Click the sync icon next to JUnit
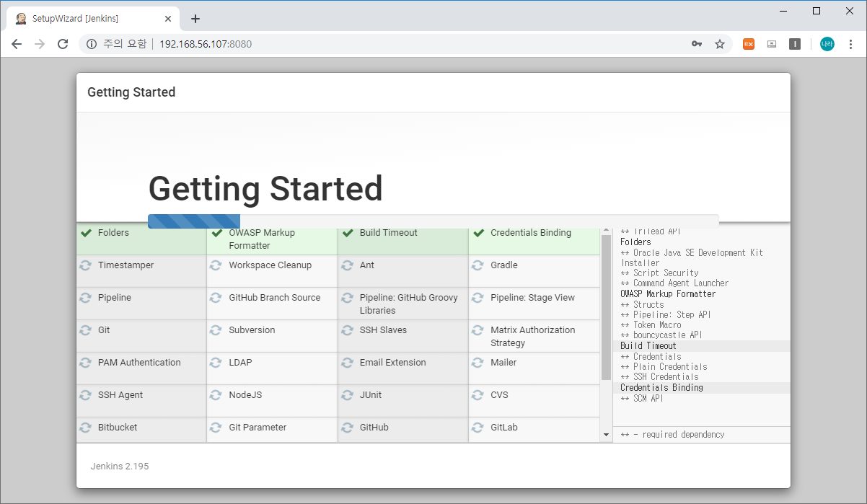This screenshot has width=867, height=504. click(x=348, y=395)
